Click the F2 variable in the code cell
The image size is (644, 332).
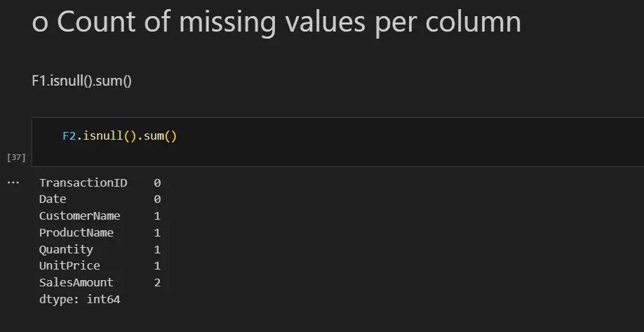[x=69, y=136]
